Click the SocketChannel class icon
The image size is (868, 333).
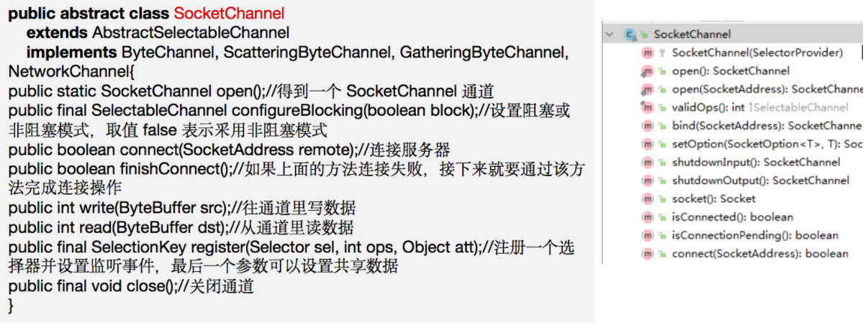[x=630, y=34]
